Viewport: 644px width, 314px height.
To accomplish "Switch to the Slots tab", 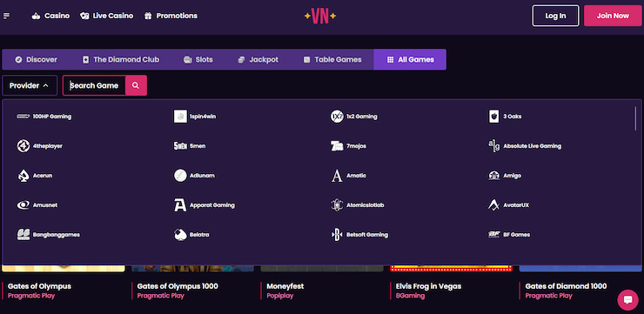I will 198,59.
